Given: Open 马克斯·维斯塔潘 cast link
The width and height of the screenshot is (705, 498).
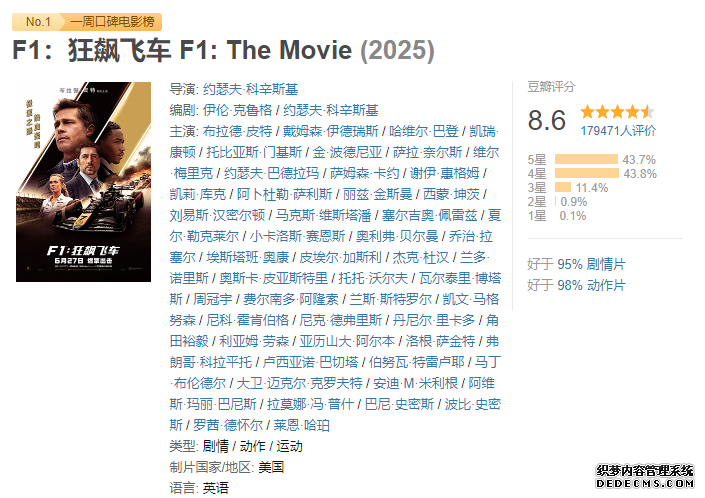Looking at the screenshot, I should [323, 215].
